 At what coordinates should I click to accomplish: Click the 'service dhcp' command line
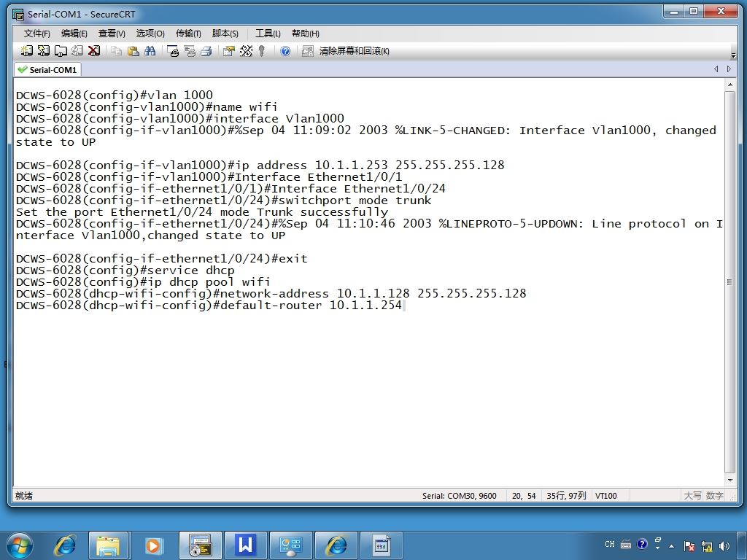point(125,271)
